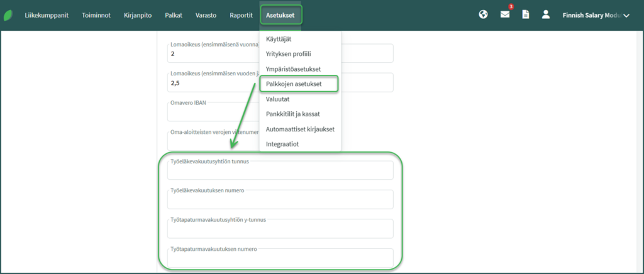This screenshot has width=644, height=274.
Task: Open the Toiminnot menu
Action: point(96,15)
